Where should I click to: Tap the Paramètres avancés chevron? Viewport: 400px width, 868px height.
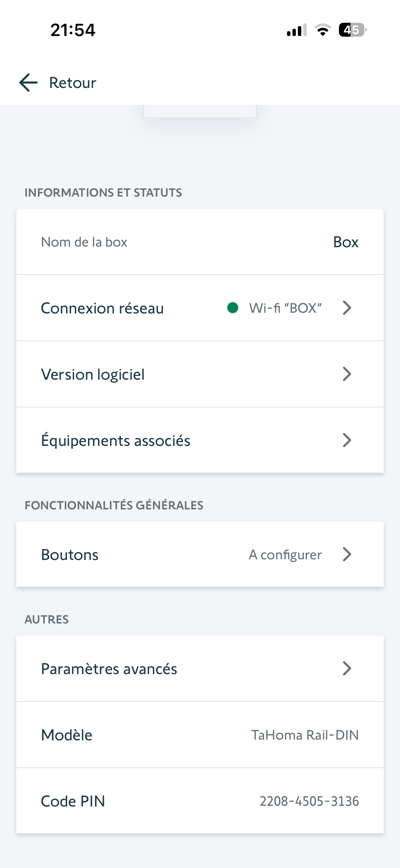(x=347, y=669)
